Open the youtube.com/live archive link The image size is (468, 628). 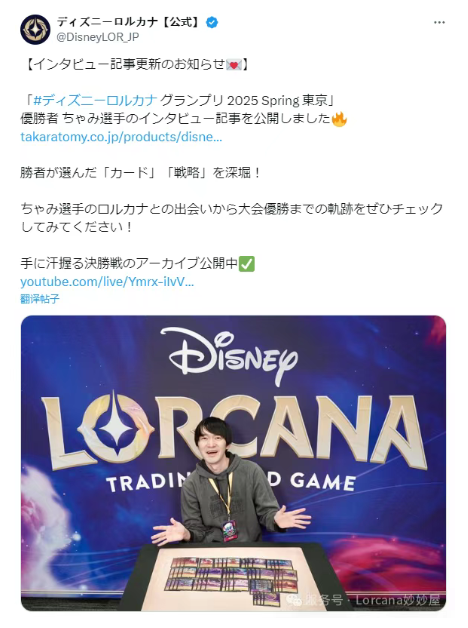pyautogui.click(x=107, y=282)
